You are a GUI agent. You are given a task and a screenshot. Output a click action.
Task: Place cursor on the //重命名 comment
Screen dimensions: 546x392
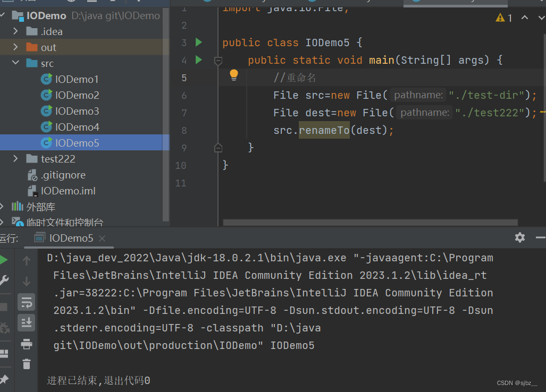coord(295,78)
